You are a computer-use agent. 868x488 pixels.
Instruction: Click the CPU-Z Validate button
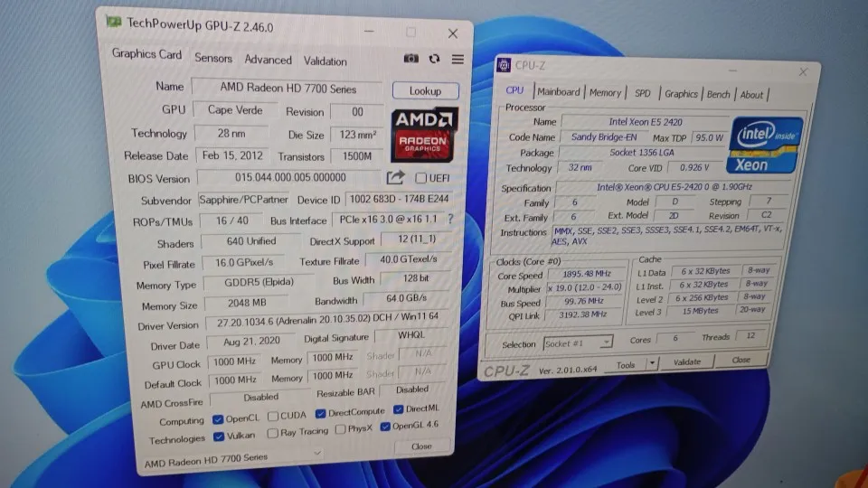click(687, 361)
